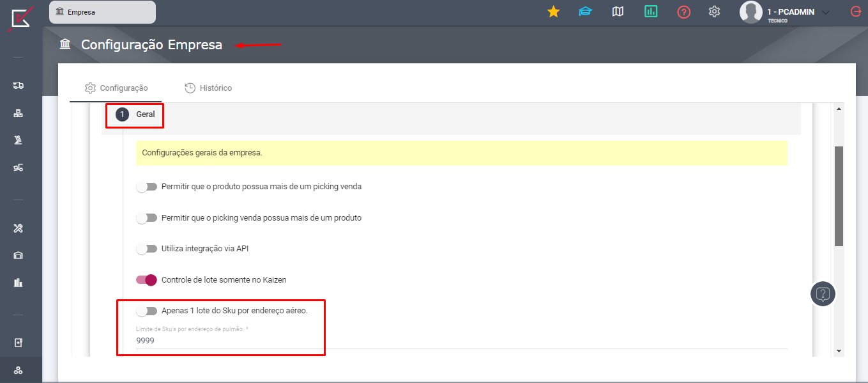The height and width of the screenshot is (383, 868).
Task: Open the graduation cap training icon
Action: point(585,12)
